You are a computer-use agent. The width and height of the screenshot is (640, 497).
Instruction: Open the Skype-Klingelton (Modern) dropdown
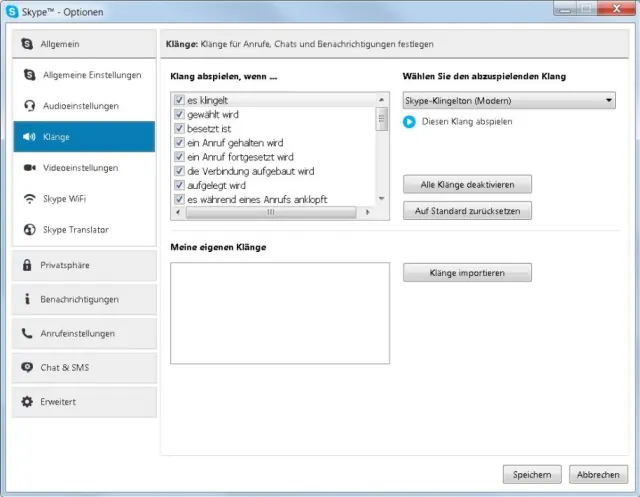point(509,101)
